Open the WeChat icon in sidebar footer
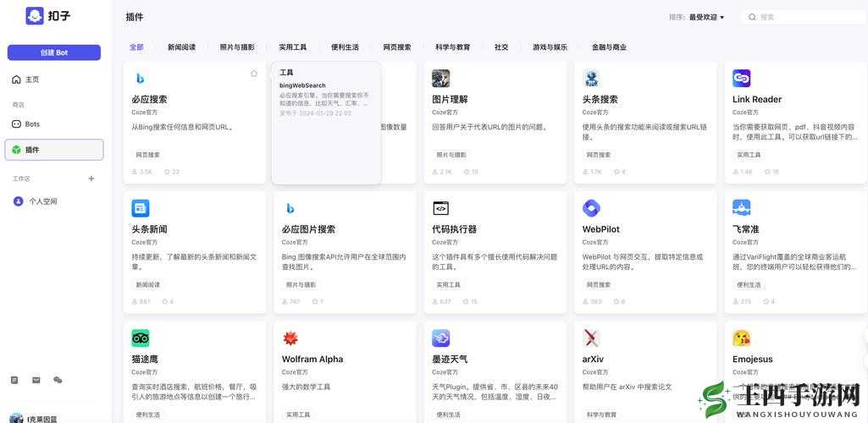This screenshot has height=423, width=868. 58,380
